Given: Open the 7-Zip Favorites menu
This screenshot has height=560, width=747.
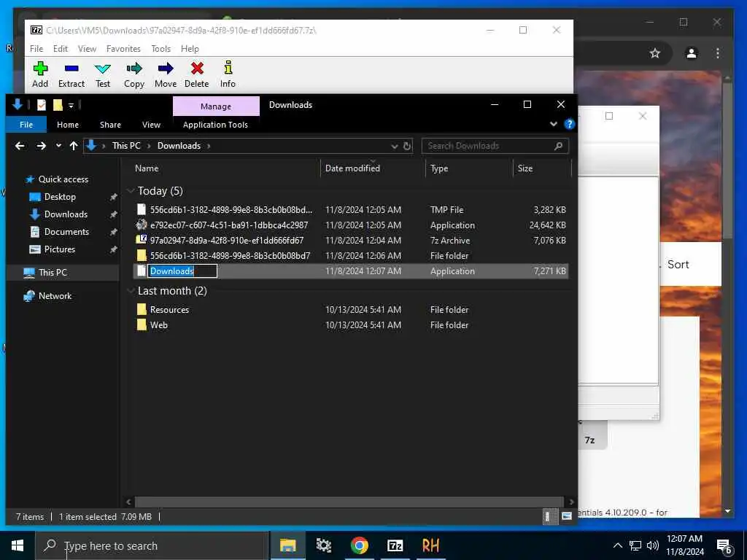Looking at the screenshot, I should [x=123, y=49].
